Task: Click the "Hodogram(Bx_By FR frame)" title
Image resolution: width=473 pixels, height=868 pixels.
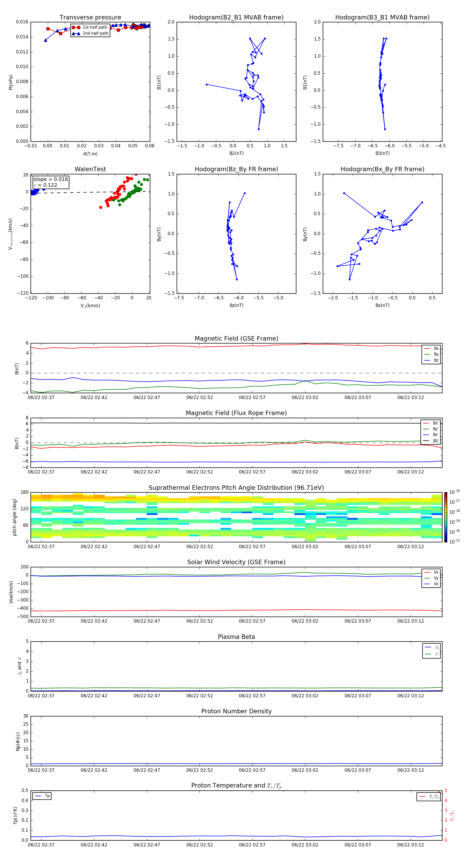Action: point(382,169)
